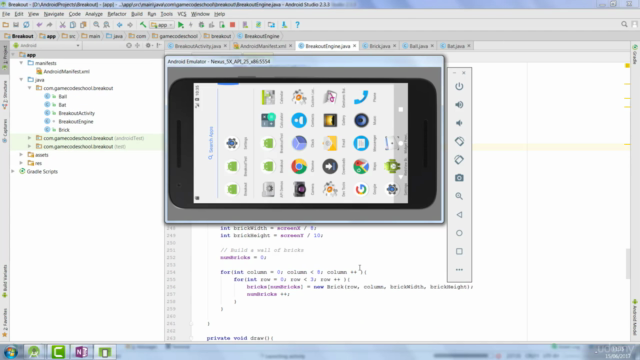This screenshot has height=360, width=640.
Task: Open the Maps app in the emulator
Action: coord(361,167)
